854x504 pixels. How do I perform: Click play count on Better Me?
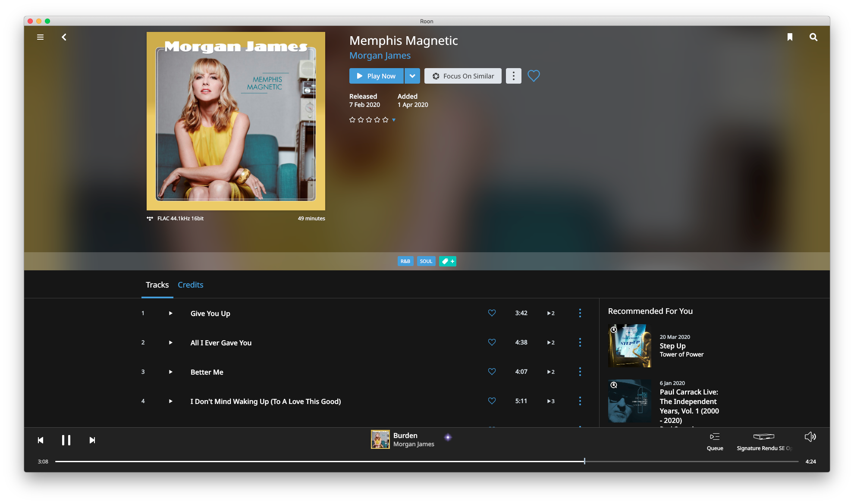(x=551, y=372)
